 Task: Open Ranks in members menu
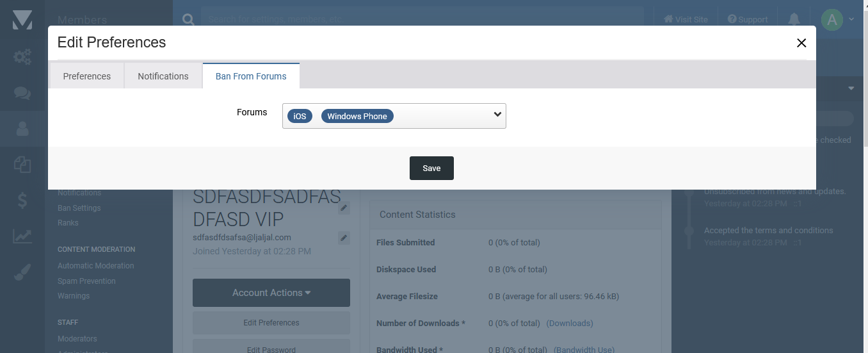coord(68,223)
